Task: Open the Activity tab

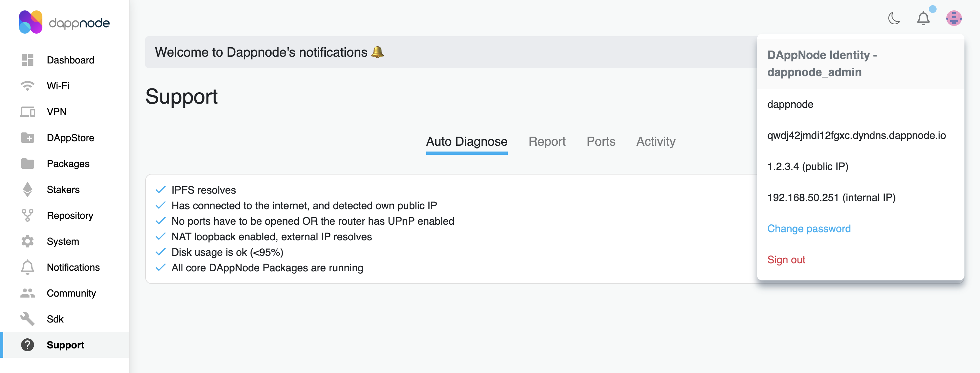Action: [x=656, y=141]
